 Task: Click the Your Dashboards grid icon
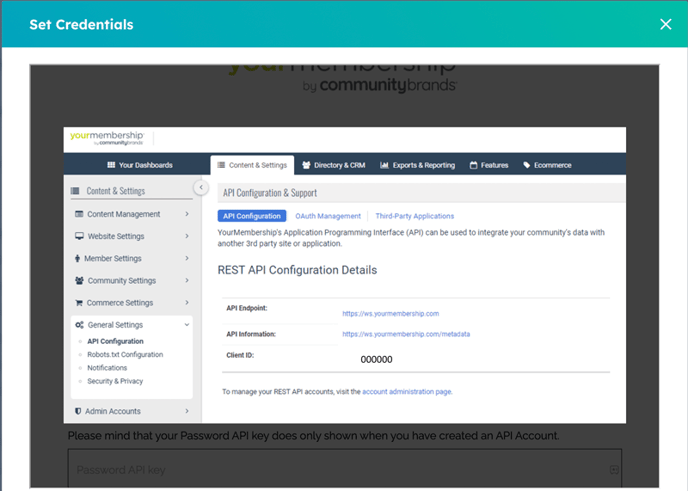[x=111, y=165]
